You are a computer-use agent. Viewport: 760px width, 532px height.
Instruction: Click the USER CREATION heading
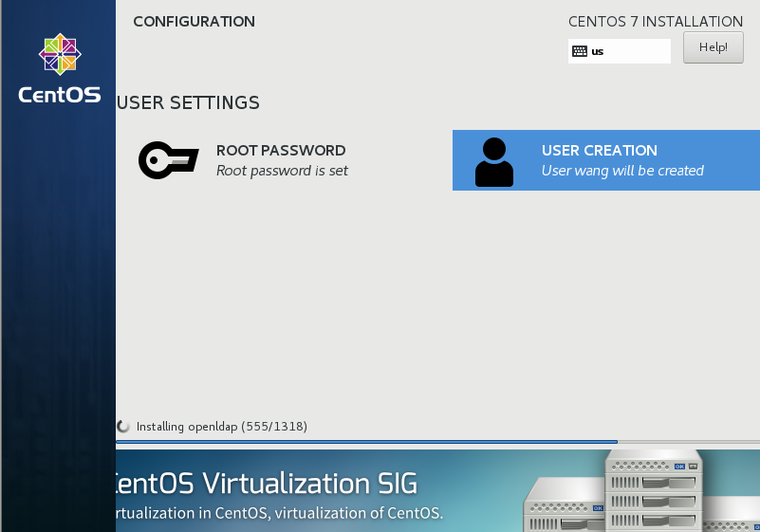599,151
